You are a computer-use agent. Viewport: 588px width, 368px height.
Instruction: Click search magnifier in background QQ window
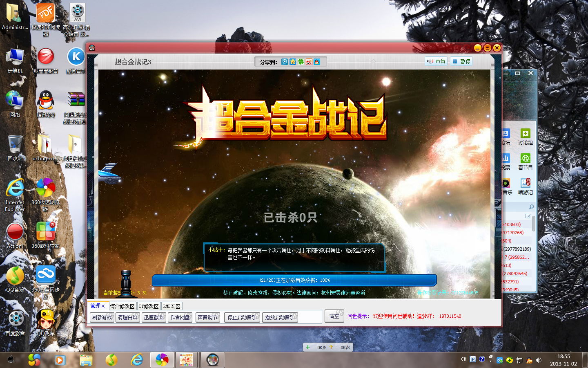click(531, 207)
